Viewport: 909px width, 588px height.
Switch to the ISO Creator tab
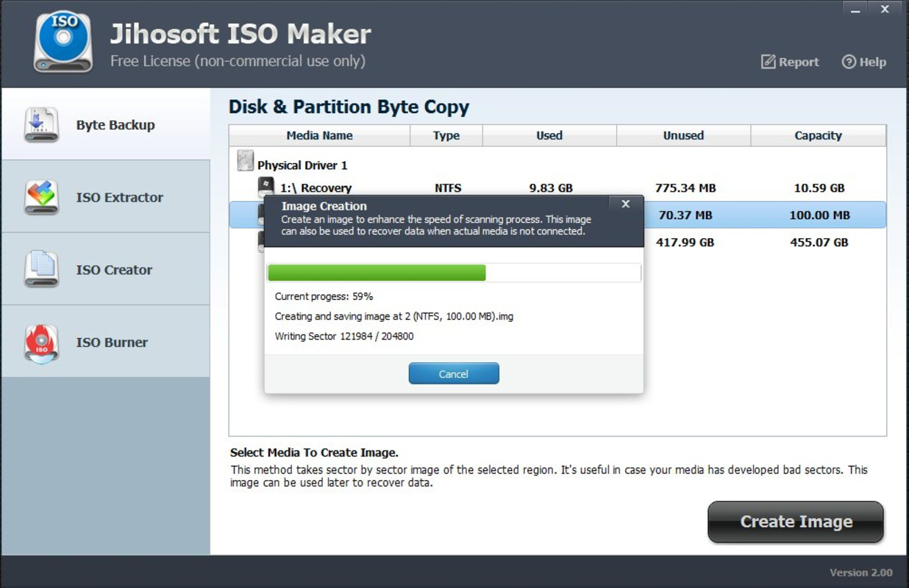tap(105, 269)
